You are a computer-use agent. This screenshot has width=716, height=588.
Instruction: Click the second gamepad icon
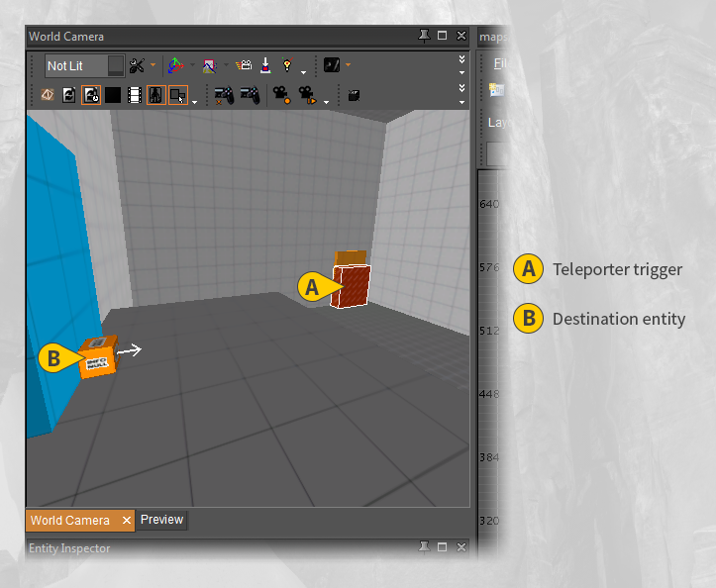[x=250, y=95]
